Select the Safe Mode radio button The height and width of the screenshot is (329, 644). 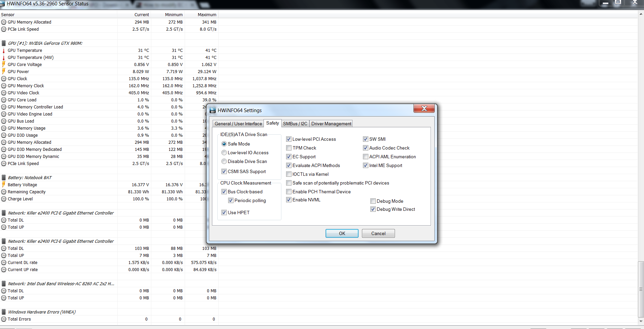(224, 144)
